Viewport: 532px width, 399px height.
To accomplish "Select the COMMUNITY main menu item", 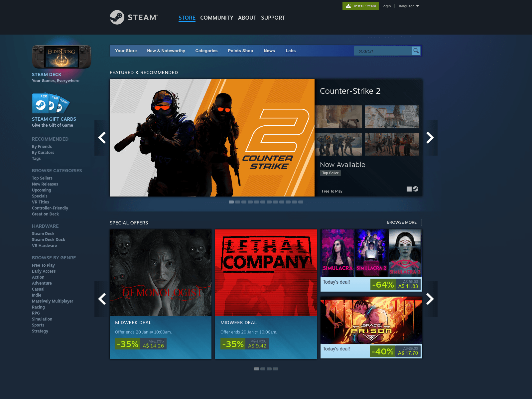I will click(x=217, y=18).
